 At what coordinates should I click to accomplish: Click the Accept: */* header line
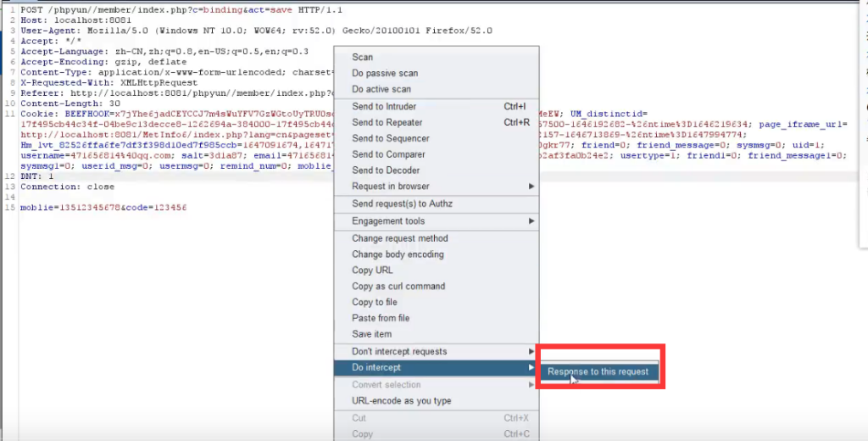[51, 41]
